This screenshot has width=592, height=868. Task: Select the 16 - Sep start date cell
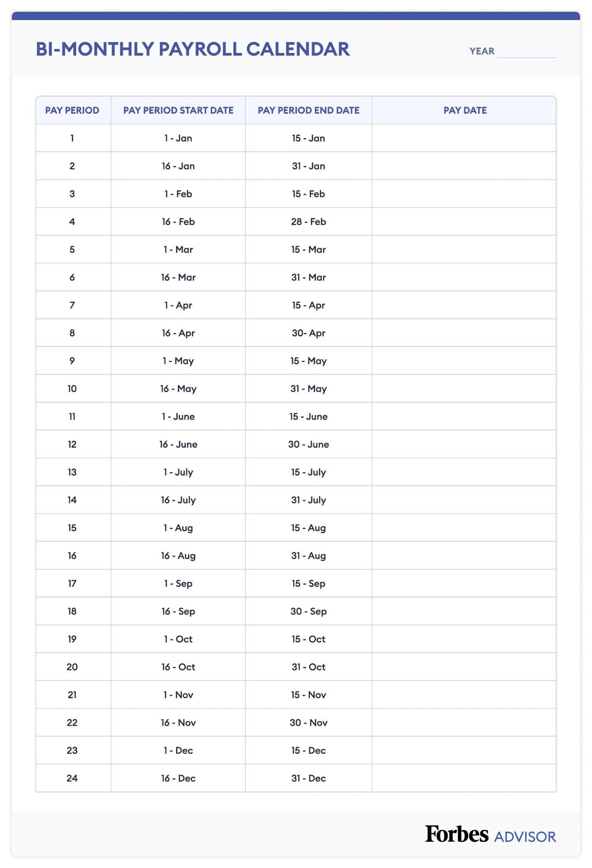pyautogui.click(x=178, y=611)
